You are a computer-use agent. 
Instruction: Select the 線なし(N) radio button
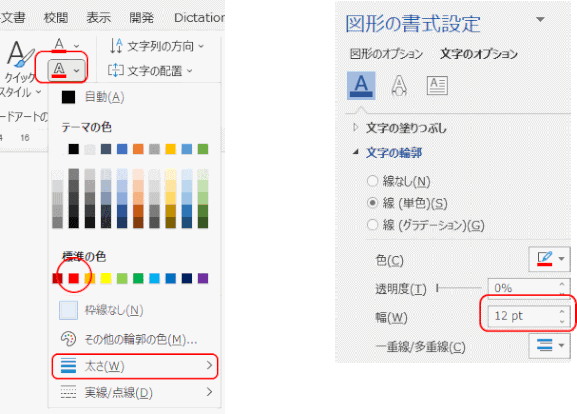point(372,181)
